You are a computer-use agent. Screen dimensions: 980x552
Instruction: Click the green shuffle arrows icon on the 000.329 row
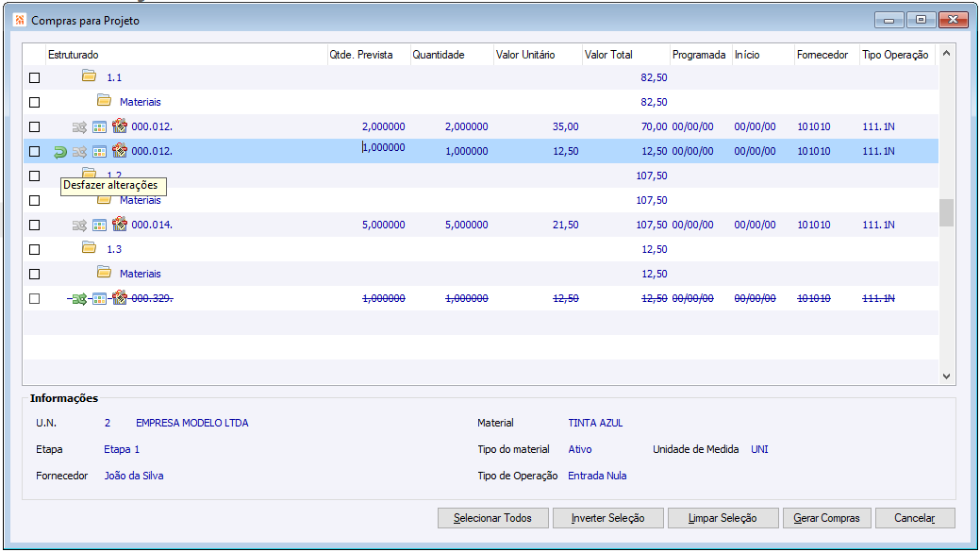coord(79,299)
